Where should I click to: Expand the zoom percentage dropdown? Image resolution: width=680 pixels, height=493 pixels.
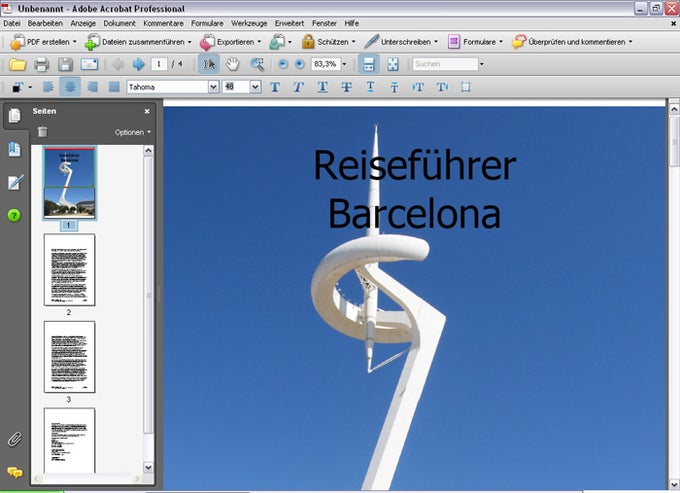344,64
